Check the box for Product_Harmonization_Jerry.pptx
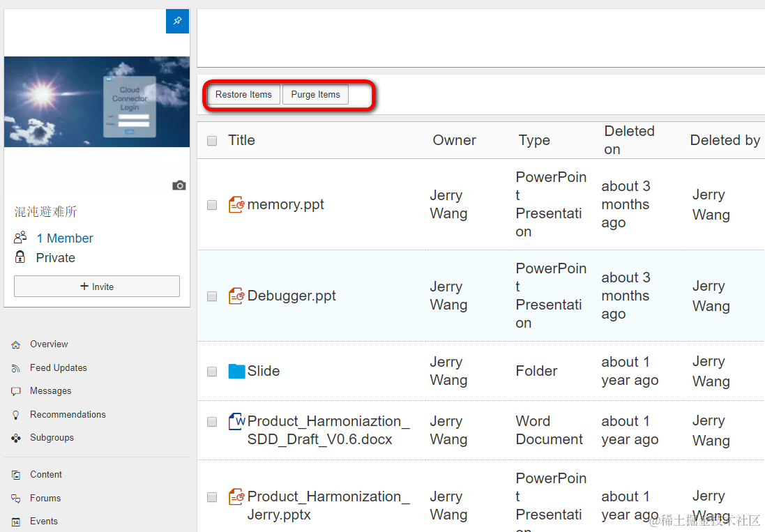The height and width of the screenshot is (532, 765). pos(212,497)
